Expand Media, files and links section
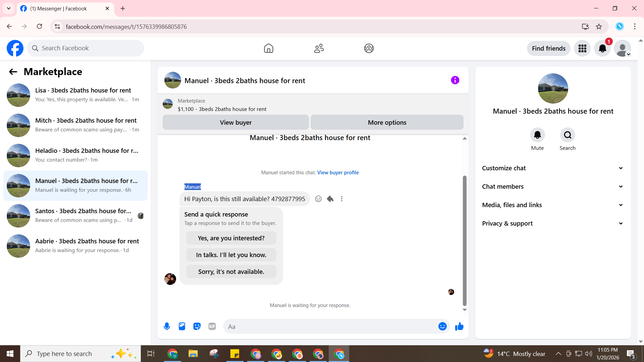Viewport: 644px width, 362px height. 553,205
